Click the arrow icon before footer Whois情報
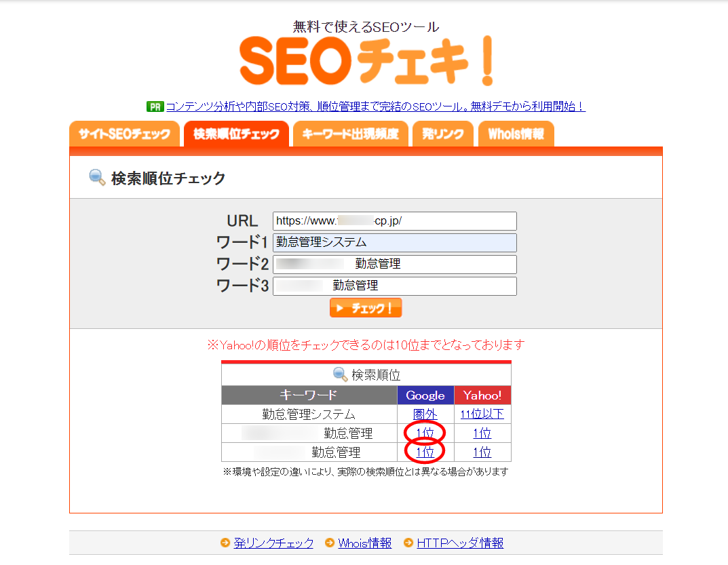This screenshot has height=565, width=728. (x=330, y=542)
